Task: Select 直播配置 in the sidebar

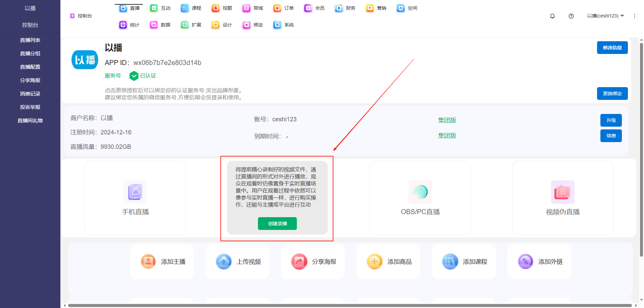Action: pyautogui.click(x=30, y=67)
